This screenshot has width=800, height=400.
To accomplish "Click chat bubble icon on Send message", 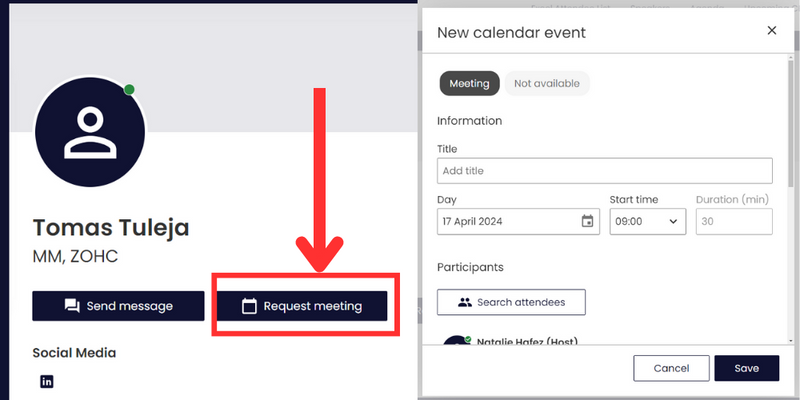I will (x=72, y=306).
